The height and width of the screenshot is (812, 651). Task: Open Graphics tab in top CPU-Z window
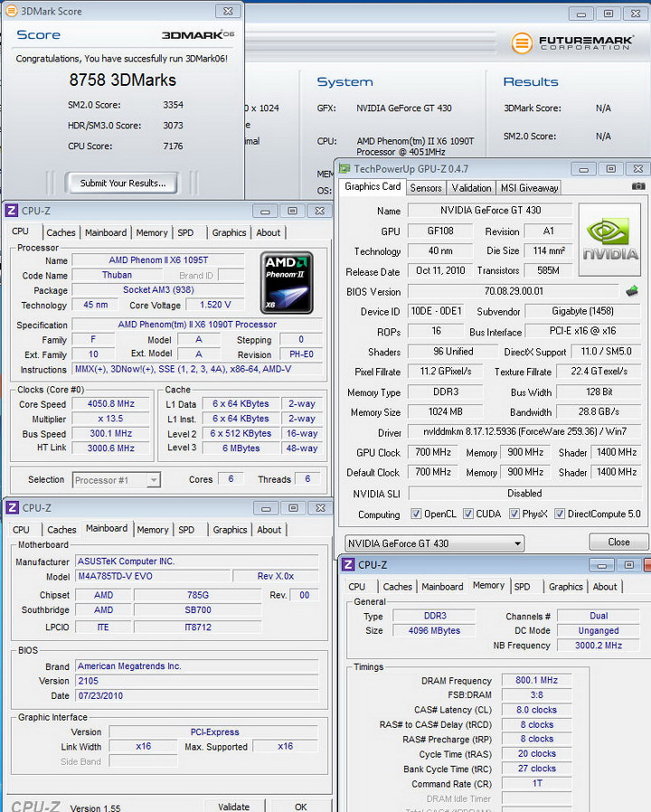coord(229,232)
